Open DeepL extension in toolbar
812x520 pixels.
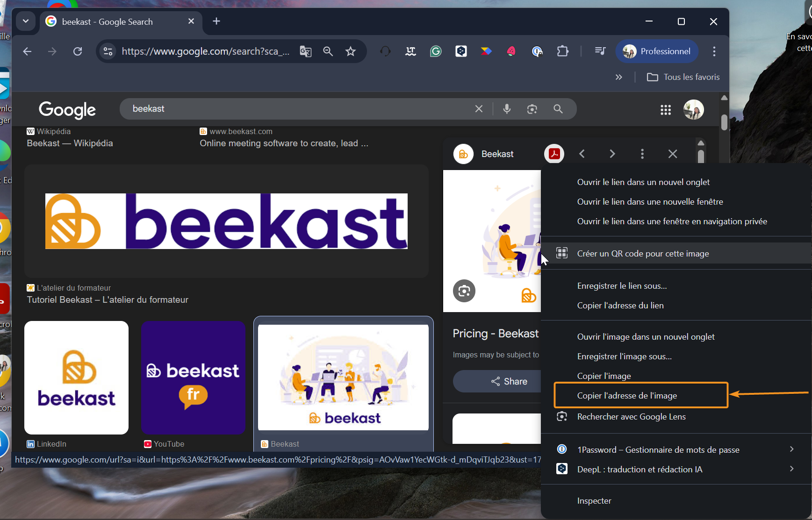click(461, 51)
